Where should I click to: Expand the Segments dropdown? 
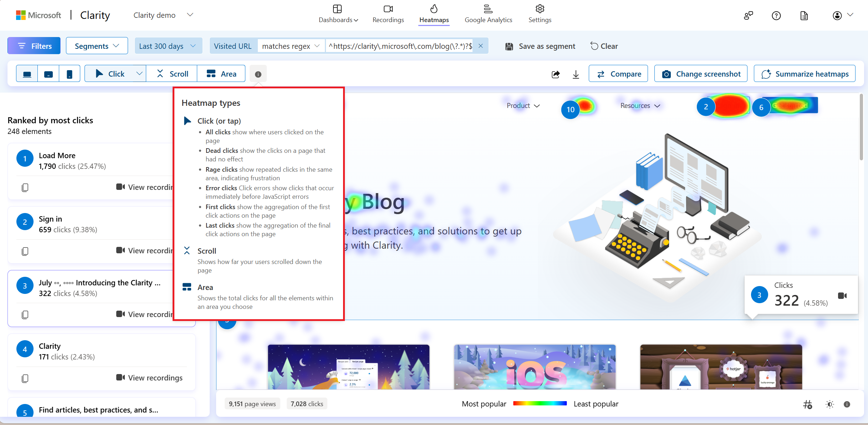point(97,46)
